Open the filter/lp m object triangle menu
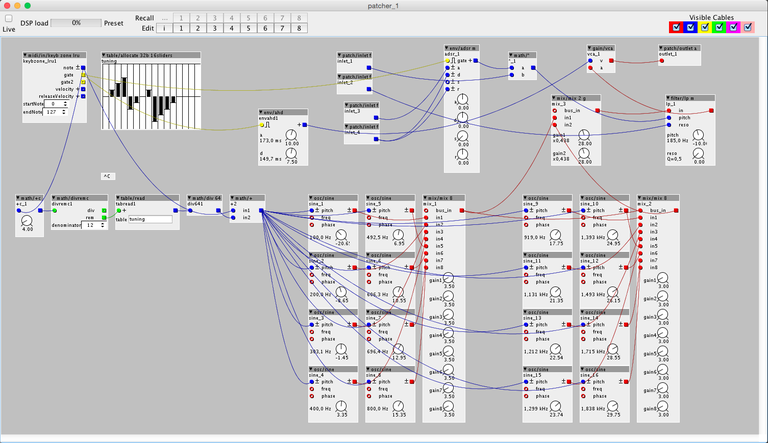 point(668,98)
